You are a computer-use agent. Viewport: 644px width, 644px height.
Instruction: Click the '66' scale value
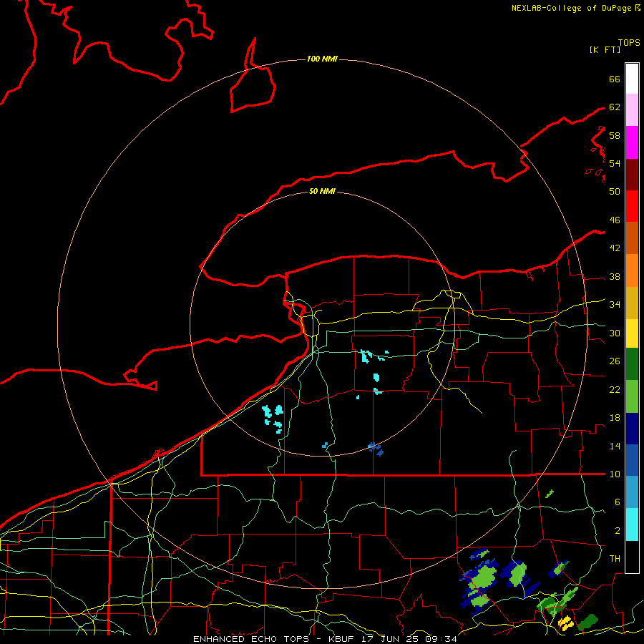point(615,79)
